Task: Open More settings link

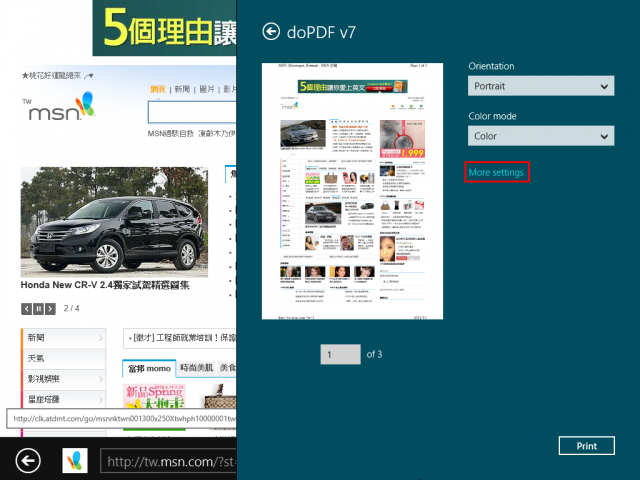Action: click(x=496, y=172)
